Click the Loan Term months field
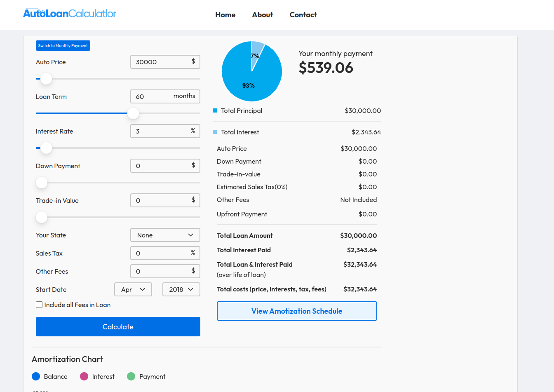 (165, 96)
